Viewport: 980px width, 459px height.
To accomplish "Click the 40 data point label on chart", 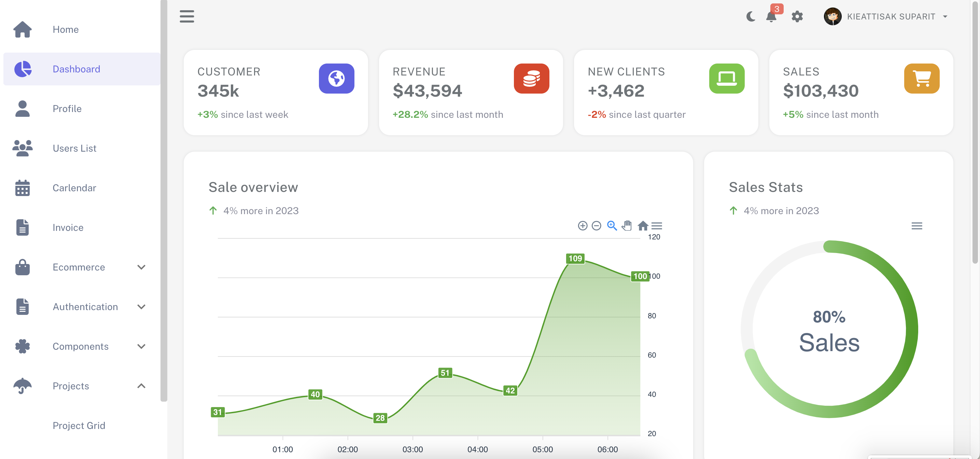I will coord(315,394).
